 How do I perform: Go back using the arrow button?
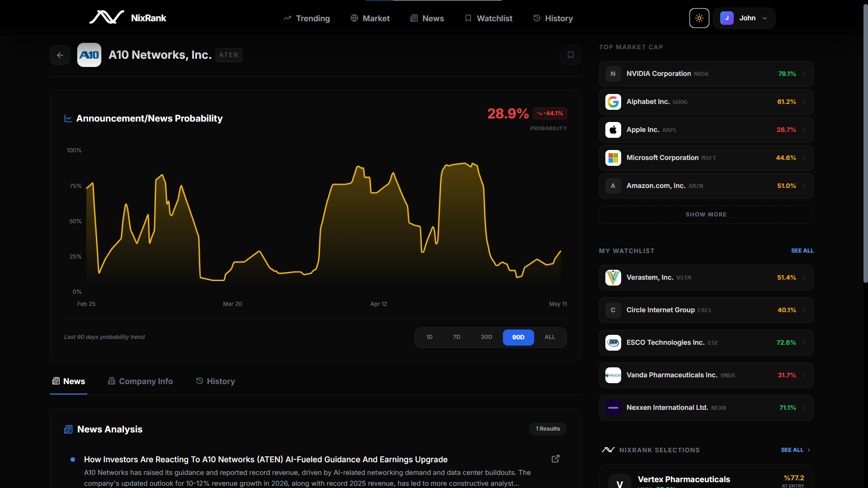pos(60,55)
